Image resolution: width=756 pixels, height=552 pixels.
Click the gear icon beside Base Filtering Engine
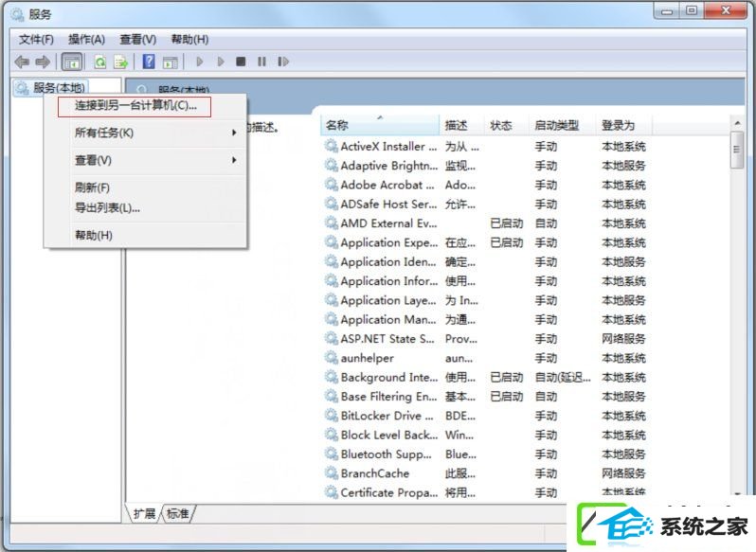click(332, 396)
